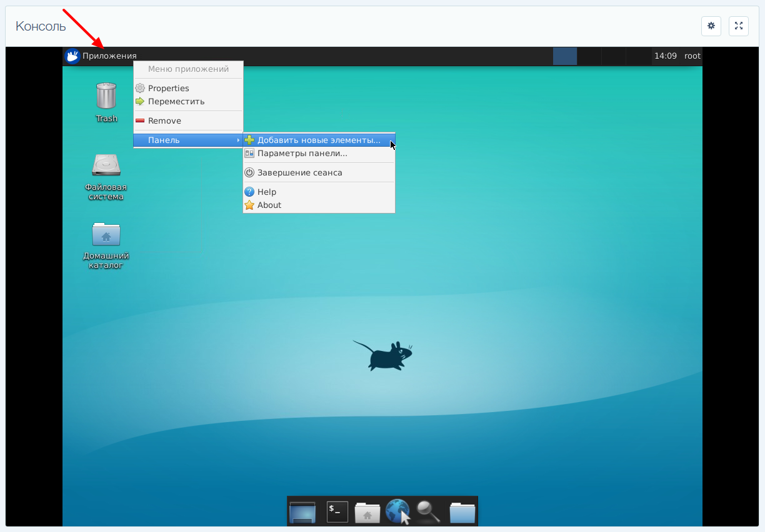Select Remove in the context menu

pyautogui.click(x=164, y=121)
